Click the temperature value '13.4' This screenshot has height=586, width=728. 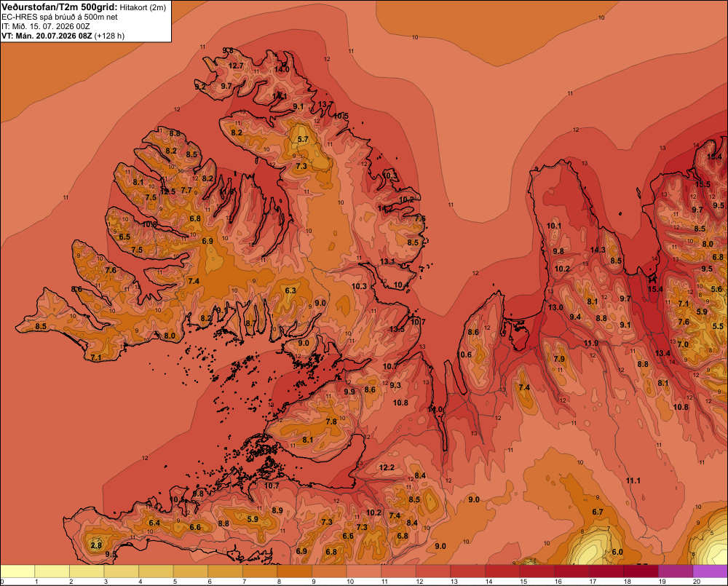tap(662, 353)
